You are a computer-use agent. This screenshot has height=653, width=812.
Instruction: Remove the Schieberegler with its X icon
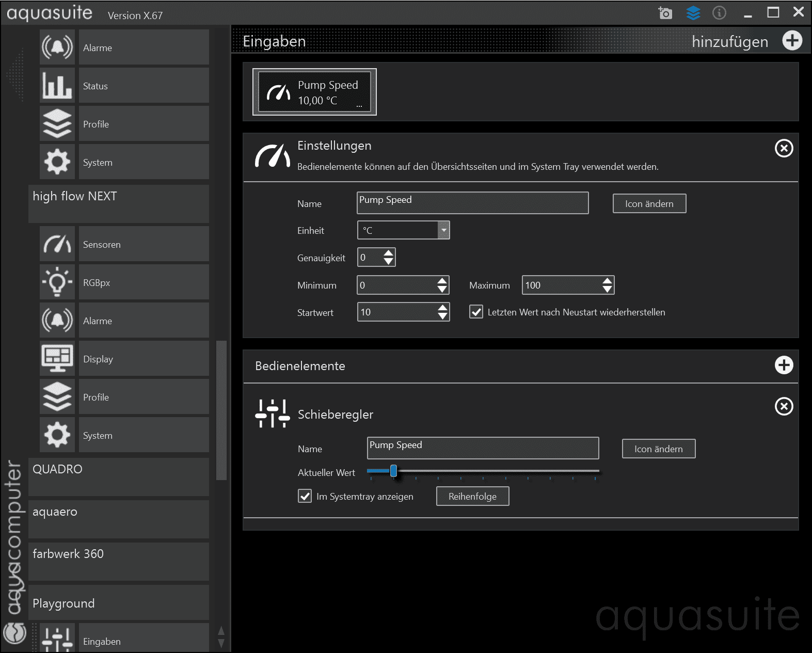(784, 407)
